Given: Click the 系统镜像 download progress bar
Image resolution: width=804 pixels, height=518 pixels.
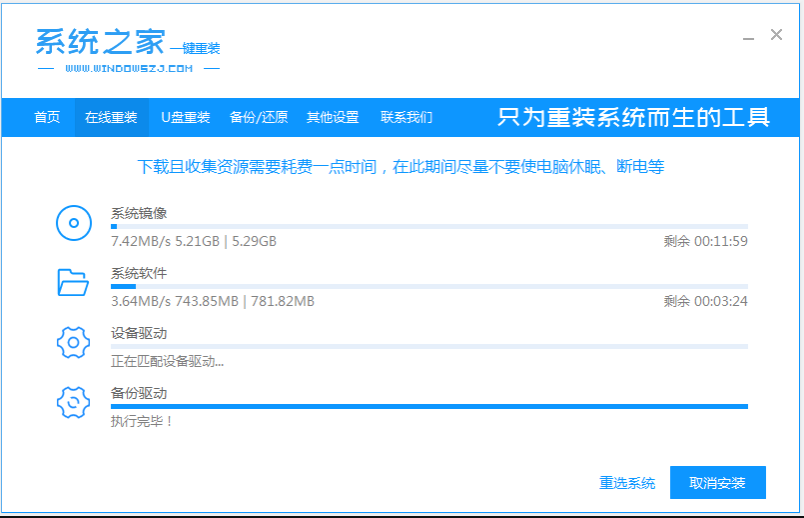Looking at the screenshot, I should (x=429, y=227).
